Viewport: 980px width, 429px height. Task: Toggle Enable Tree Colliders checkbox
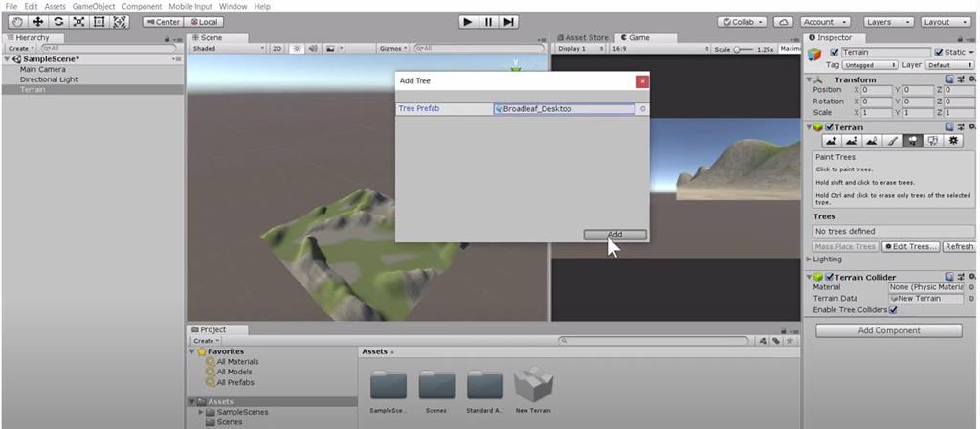click(x=893, y=309)
